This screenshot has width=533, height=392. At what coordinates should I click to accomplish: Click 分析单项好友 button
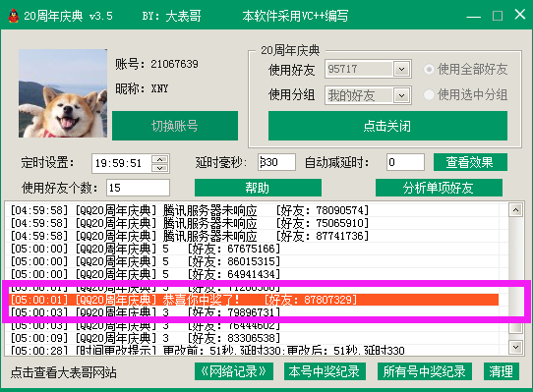439,188
